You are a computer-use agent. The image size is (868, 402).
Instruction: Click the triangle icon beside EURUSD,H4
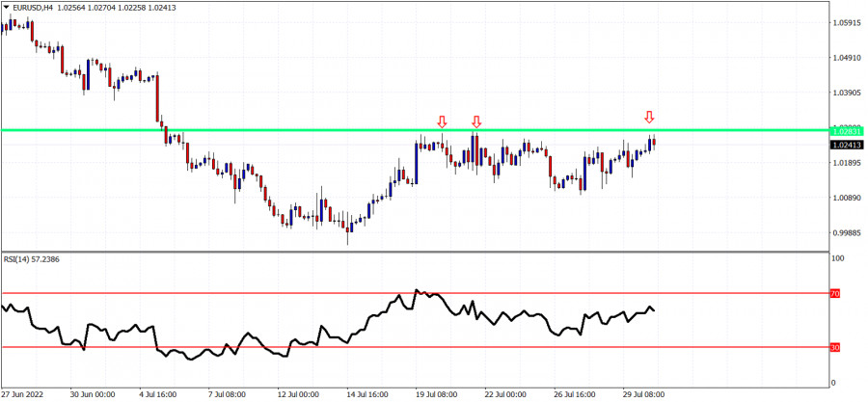pos(7,8)
